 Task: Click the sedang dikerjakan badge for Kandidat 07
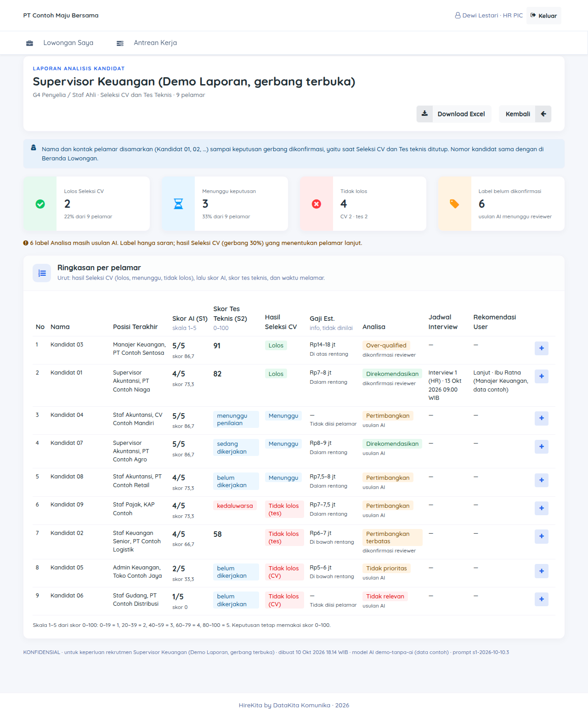tap(236, 448)
